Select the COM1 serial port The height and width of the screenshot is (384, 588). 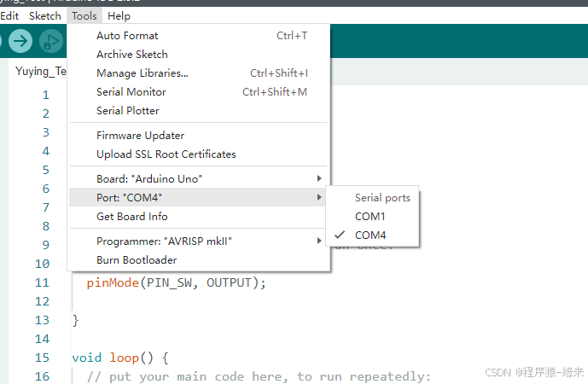pos(372,217)
